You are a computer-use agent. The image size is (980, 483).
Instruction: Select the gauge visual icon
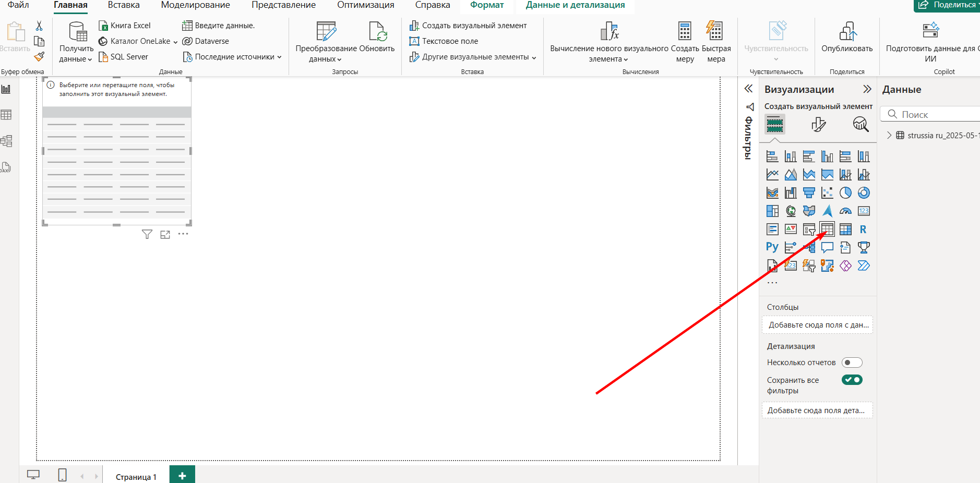pyautogui.click(x=845, y=211)
